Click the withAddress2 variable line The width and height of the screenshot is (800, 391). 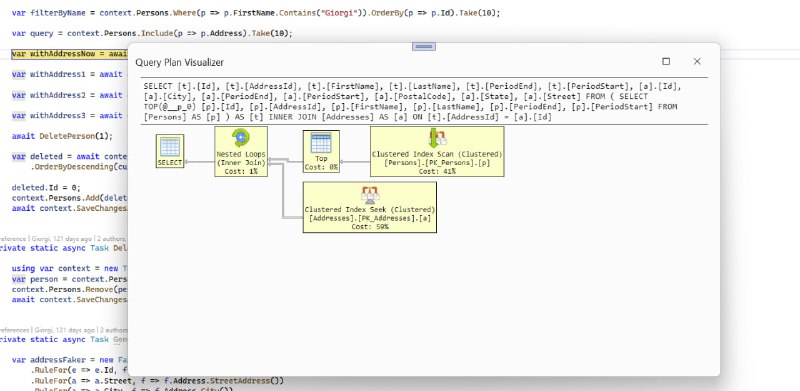click(x=67, y=95)
